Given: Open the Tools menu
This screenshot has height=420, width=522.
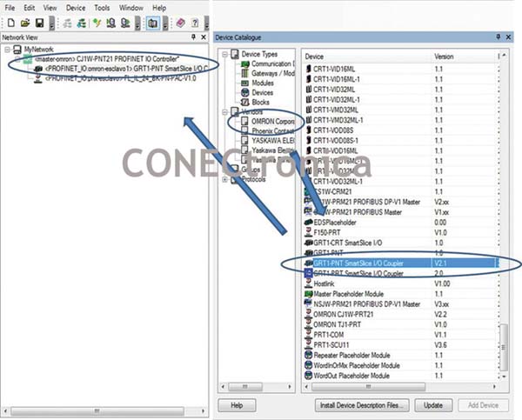Looking at the screenshot, I should coord(102,7).
